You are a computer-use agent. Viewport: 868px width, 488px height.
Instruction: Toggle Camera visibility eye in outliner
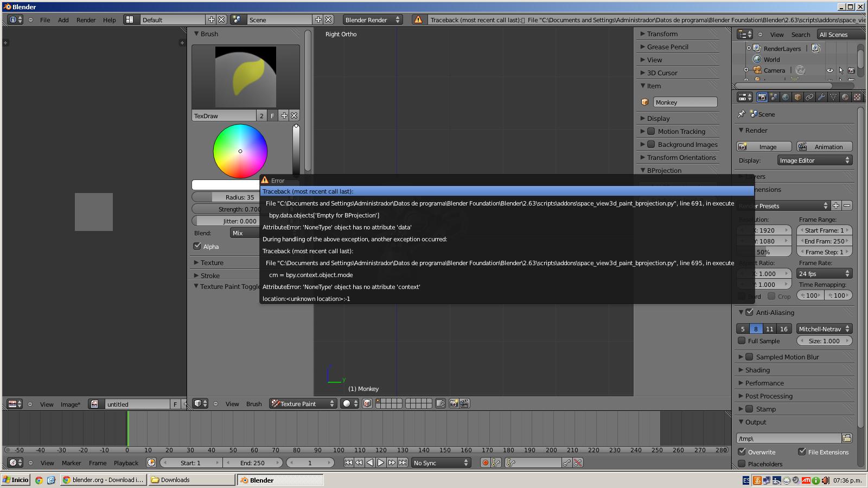pos(829,70)
